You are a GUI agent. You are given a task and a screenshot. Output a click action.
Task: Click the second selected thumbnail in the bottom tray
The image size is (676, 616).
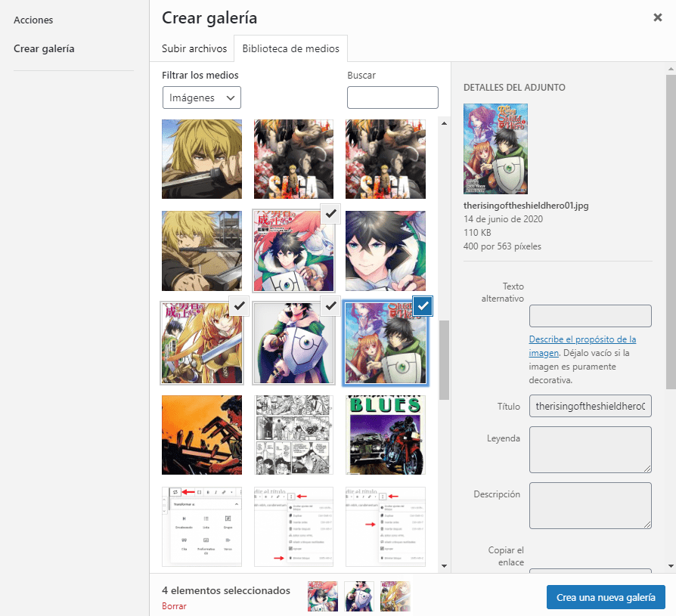click(x=359, y=596)
